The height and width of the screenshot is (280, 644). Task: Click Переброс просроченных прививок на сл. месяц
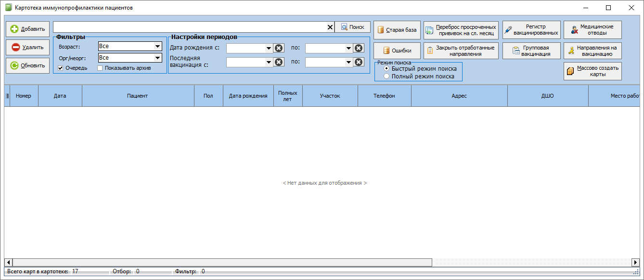point(461,30)
